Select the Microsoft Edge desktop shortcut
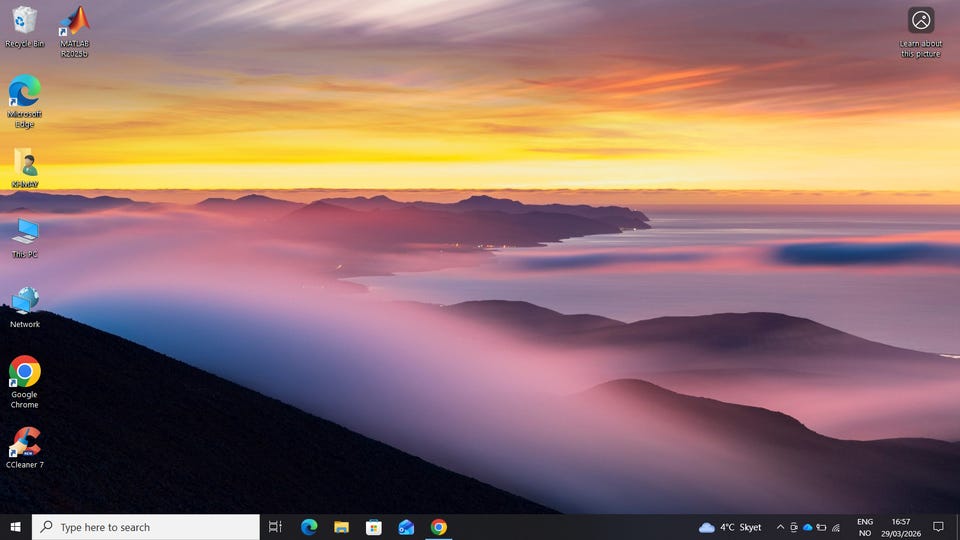 click(x=24, y=92)
